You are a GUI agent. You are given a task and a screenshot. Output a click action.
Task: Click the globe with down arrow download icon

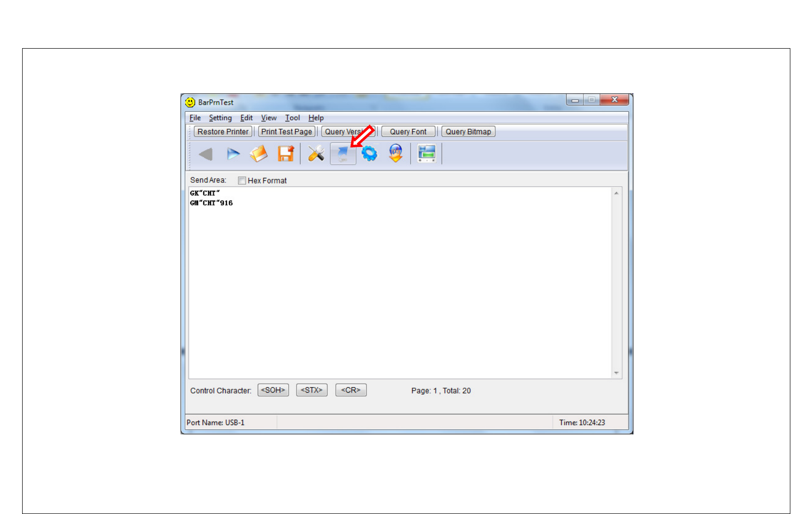pyautogui.click(x=396, y=154)
